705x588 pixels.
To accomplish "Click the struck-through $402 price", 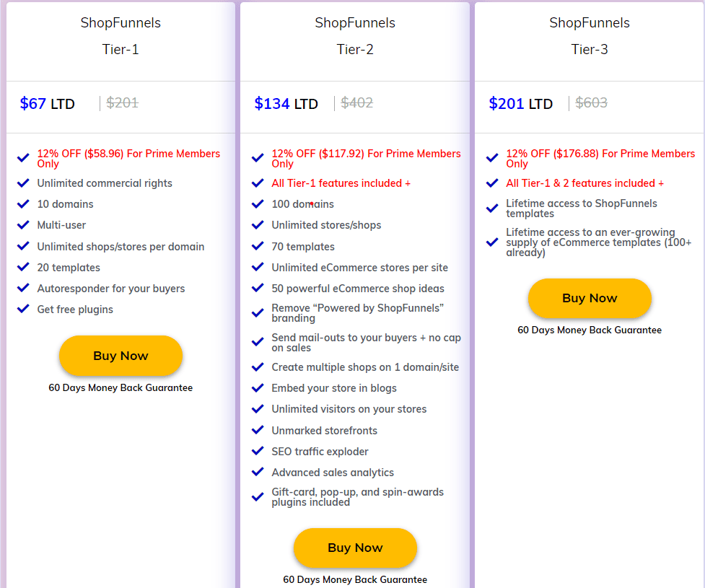I will [356, 103].
